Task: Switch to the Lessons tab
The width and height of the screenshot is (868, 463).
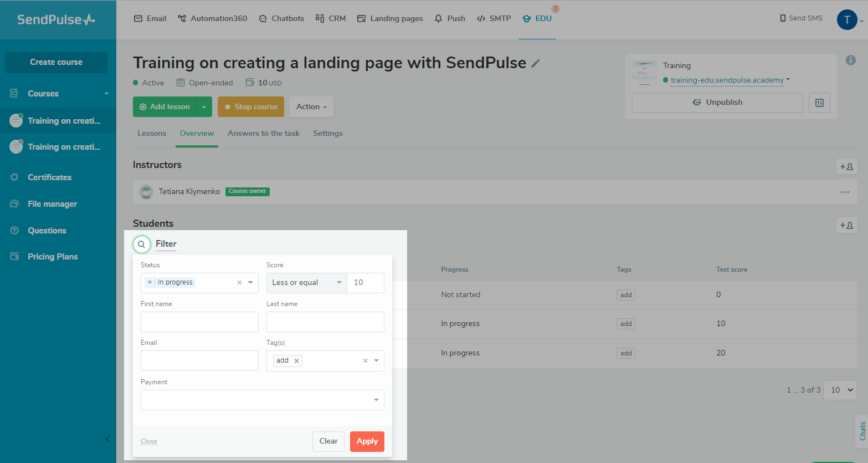Action: pos(152,134)
